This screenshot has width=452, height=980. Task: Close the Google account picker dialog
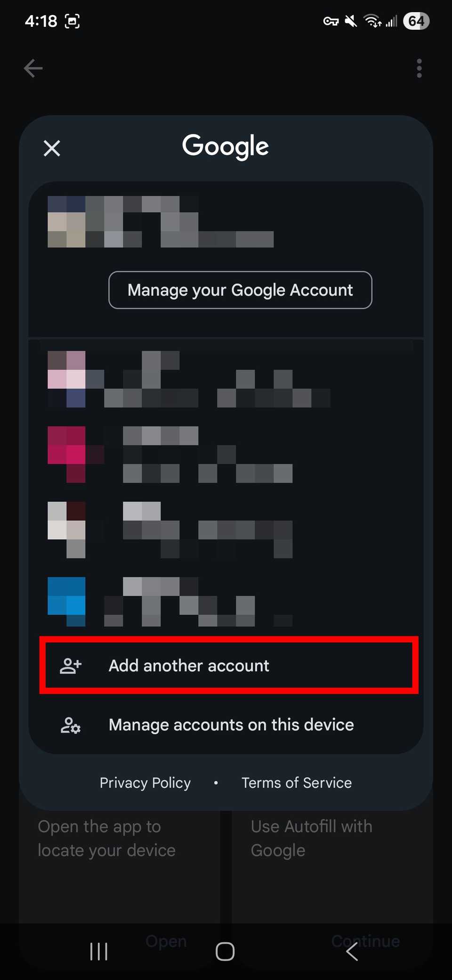click(x=52, y=148)
